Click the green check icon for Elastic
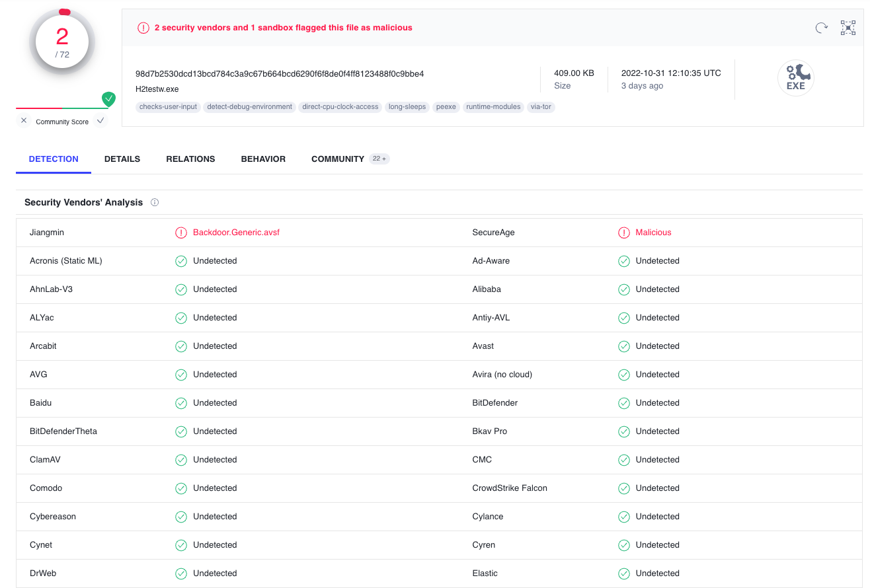Viewport: 870px width, 588px height. (x=623, y=573)
